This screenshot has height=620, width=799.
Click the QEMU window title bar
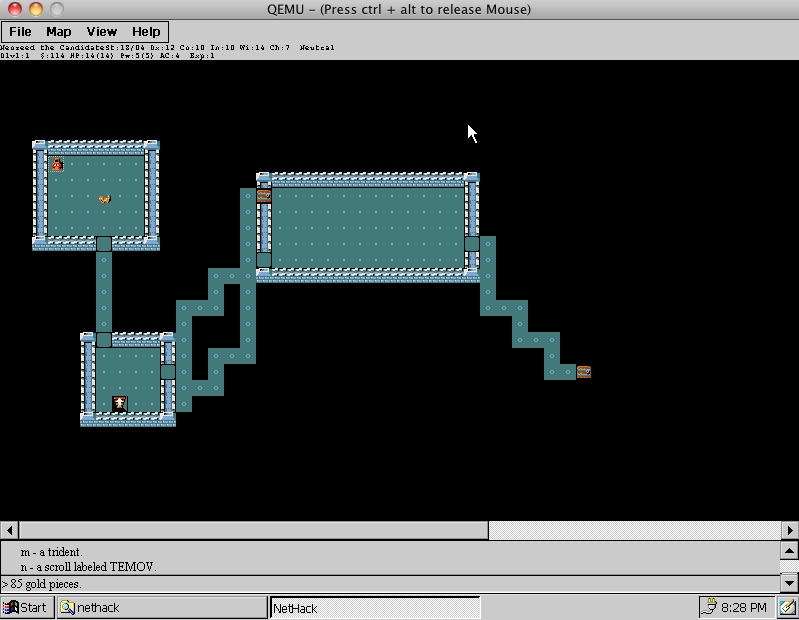coord(400,9)
